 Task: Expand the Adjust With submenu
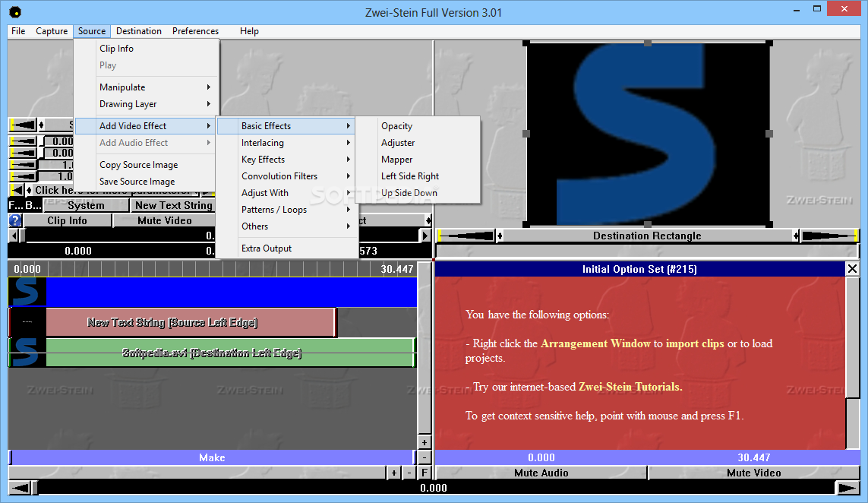pos(286,192)
